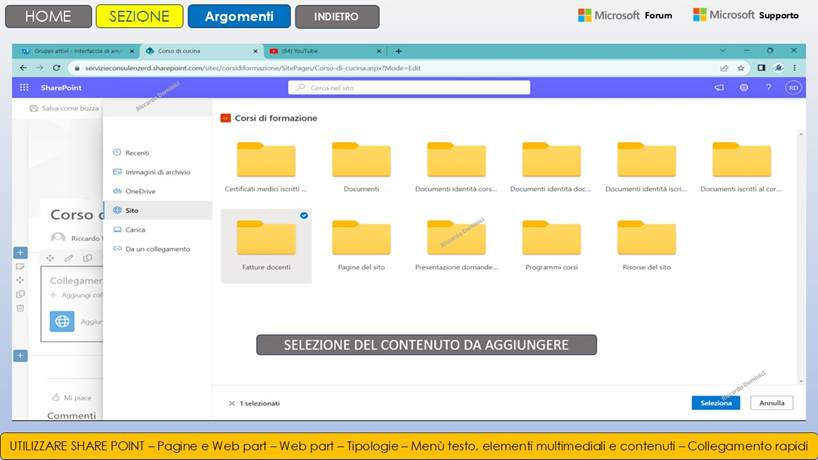Screen dimensions: 818x460
Task: Open the SharePoint app launcher grid icon
Action: click(x=24, y=88)
